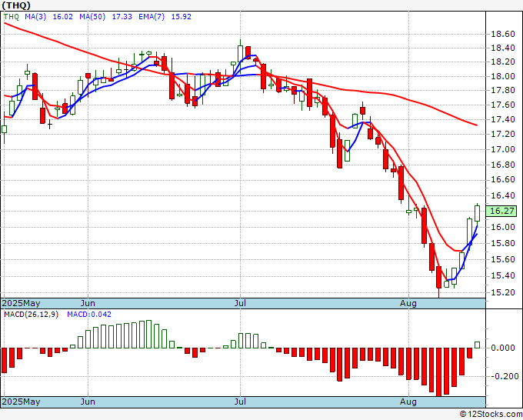Select the THQ legend label
The width and height of the screenshot is (523, 420).
click(x=12, y=16)
